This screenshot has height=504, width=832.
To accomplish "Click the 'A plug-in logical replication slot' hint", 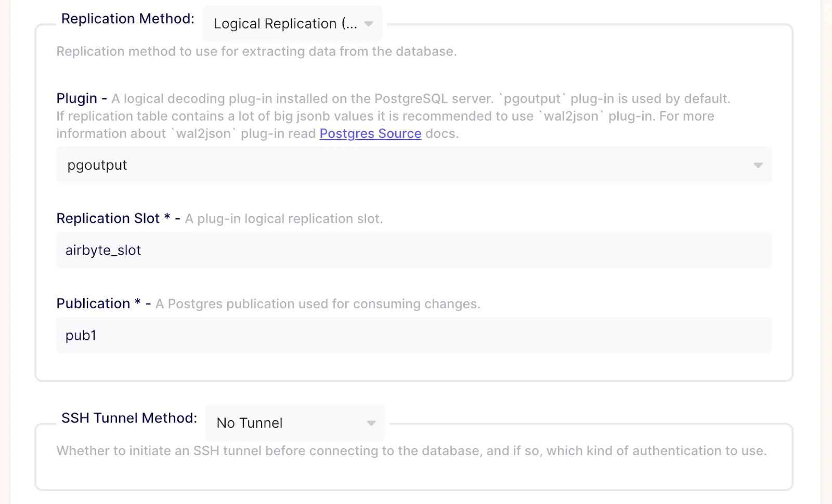I will 284,219.
